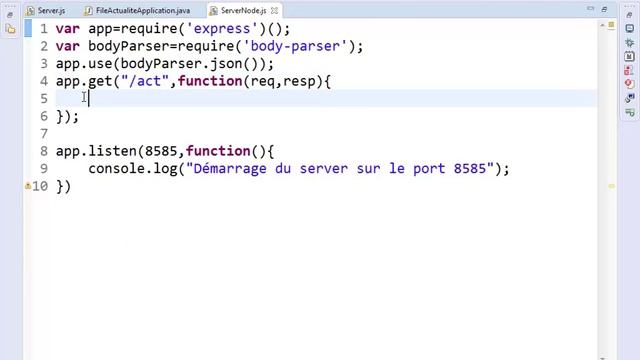Open the green view icon in right sidebar
This screenshot has height=360, width=640.
tap(629, 112)
